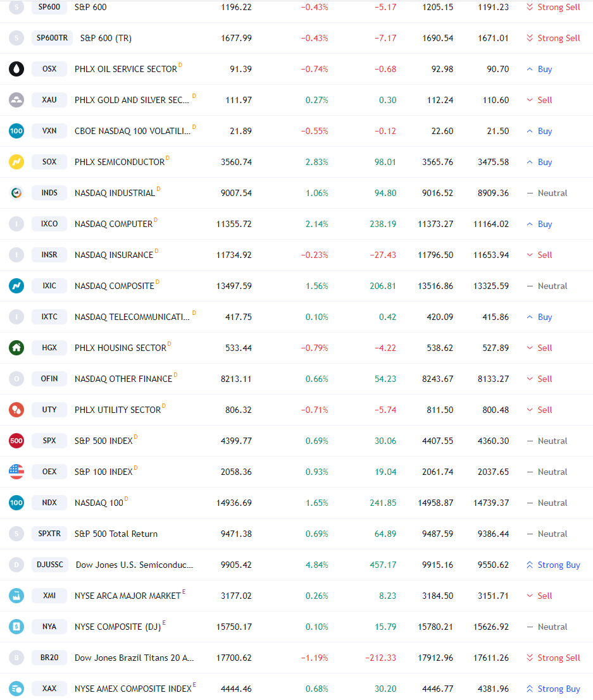Screen dimensions: 593x700
Task: Click the DJUSSC placeholder letter icon
Action: tap(16, 565)
